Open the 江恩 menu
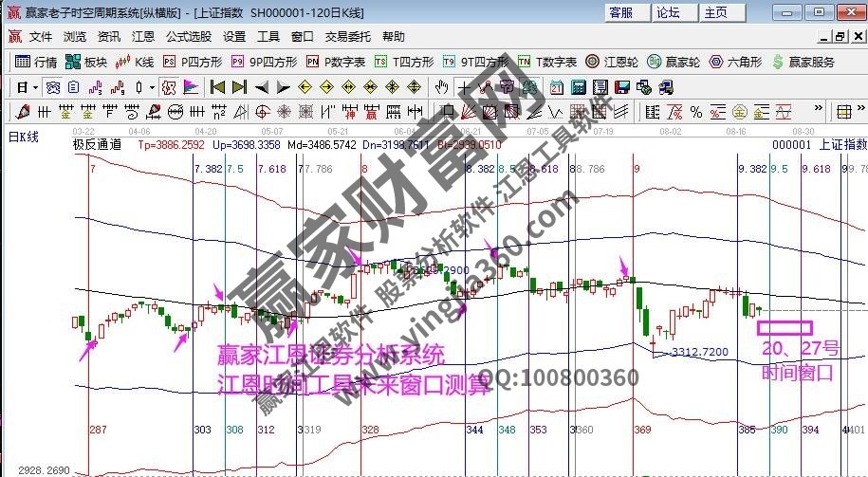This screenshot has height=477, width=868. click(x=143, y=37)
